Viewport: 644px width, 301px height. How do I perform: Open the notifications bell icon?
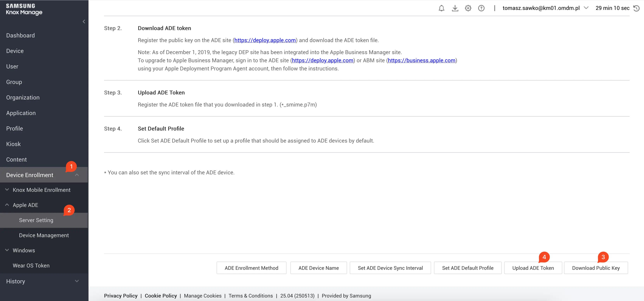(x=442, y=8)
